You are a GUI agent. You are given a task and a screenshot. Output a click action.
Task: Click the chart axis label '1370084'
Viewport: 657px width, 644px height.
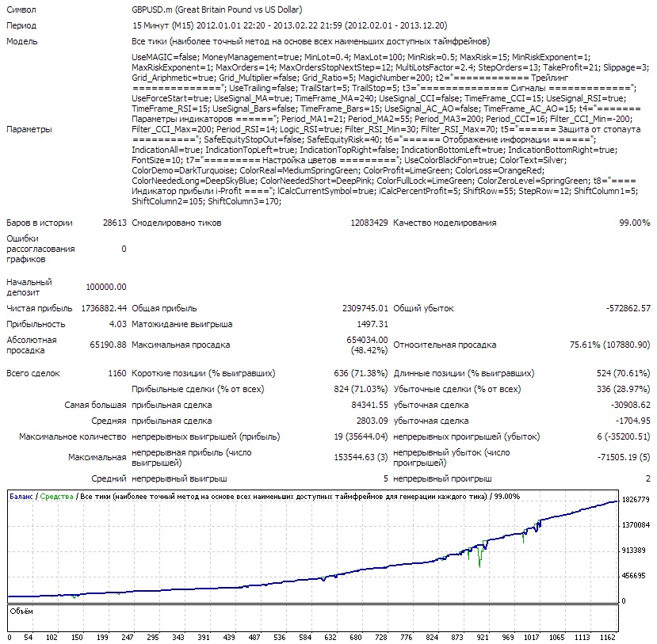636,525
